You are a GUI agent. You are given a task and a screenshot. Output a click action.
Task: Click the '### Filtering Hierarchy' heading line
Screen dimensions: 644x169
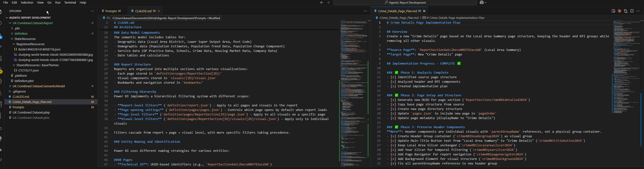(135, 92)
